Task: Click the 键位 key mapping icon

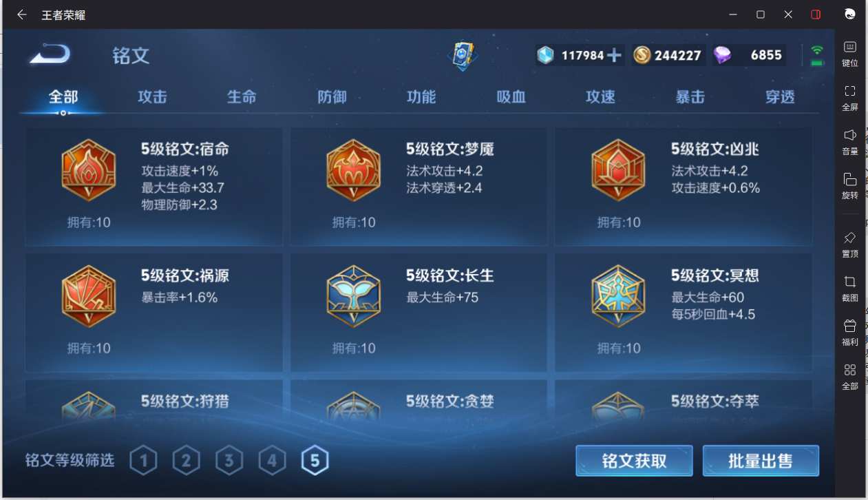Action: pyautogui.click(x=850, y=47)
